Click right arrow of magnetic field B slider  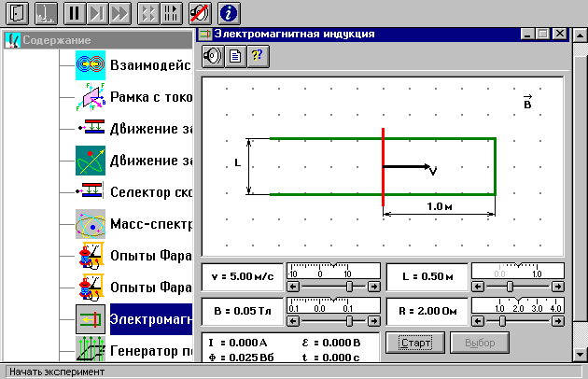[x=375, y=320]
